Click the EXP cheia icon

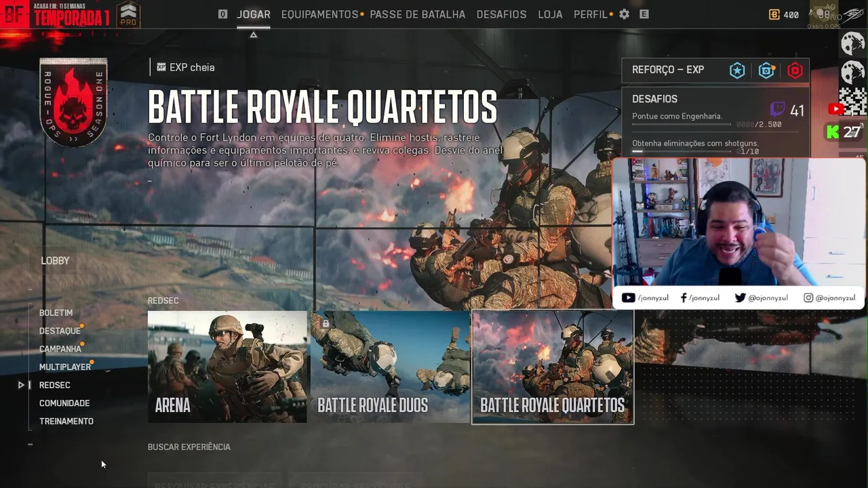[161, 67]
